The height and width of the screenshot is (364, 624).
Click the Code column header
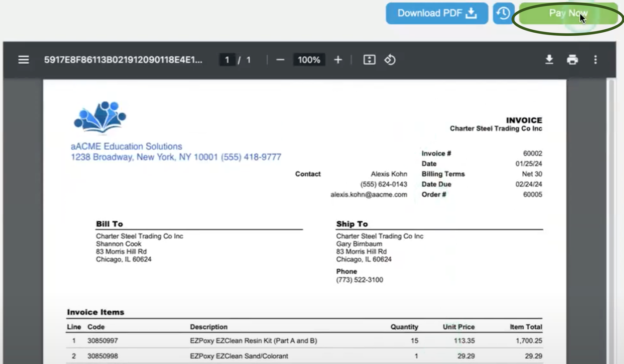point(96,327)
